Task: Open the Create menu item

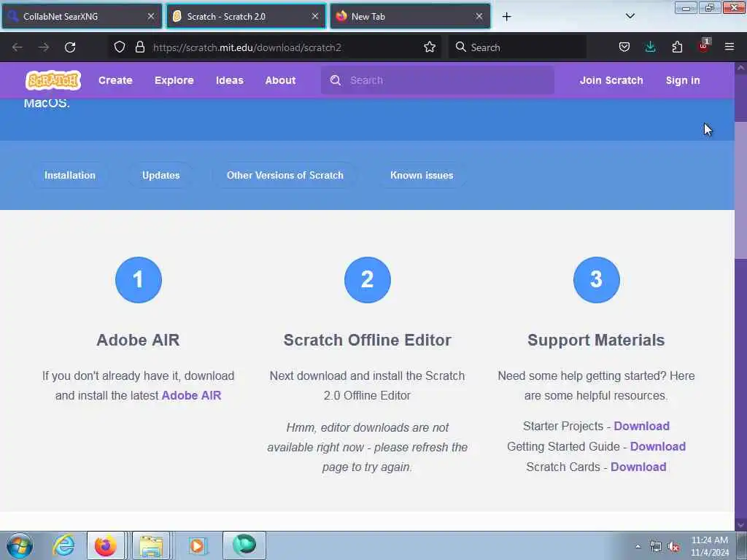Action: tap(115, 80)
